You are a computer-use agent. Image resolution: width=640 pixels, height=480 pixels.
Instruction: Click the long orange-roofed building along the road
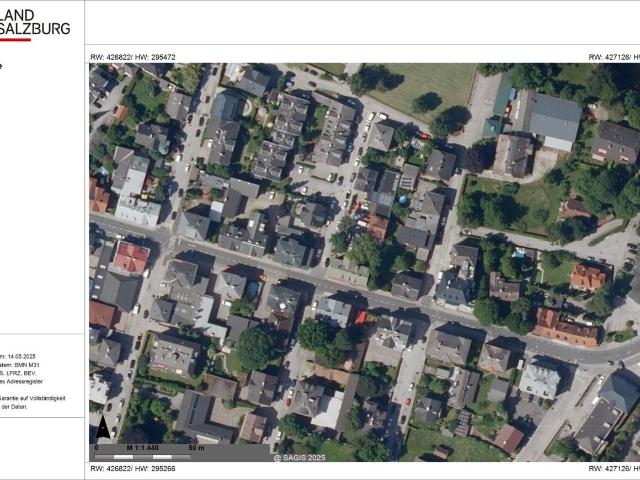[565, 327]
